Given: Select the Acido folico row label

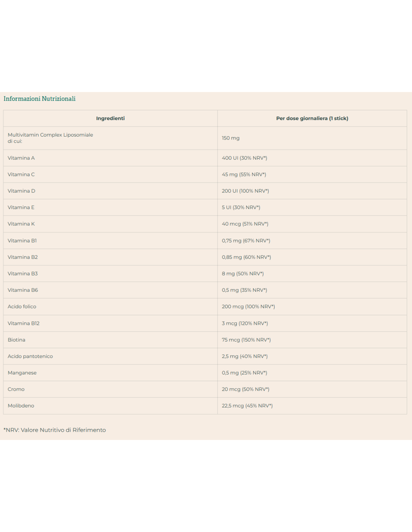Looking at the screenshot, I should (22, 306).
